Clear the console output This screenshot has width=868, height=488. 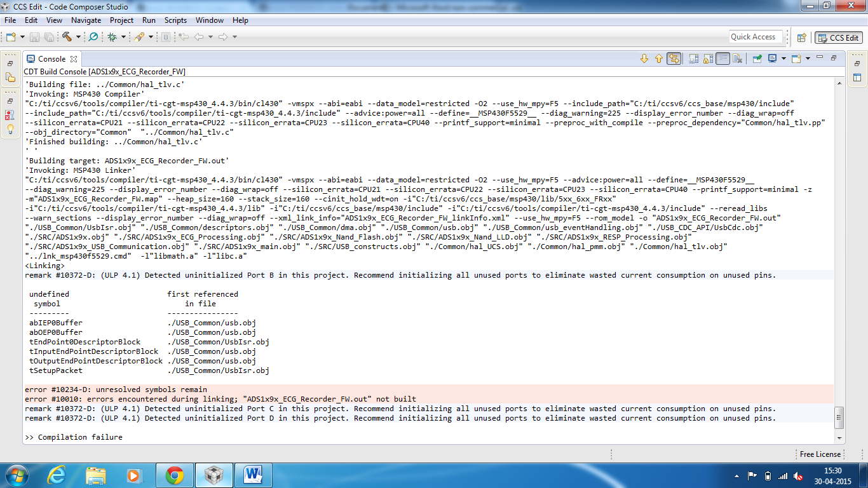pyautogui.click(x=737, y=58)
